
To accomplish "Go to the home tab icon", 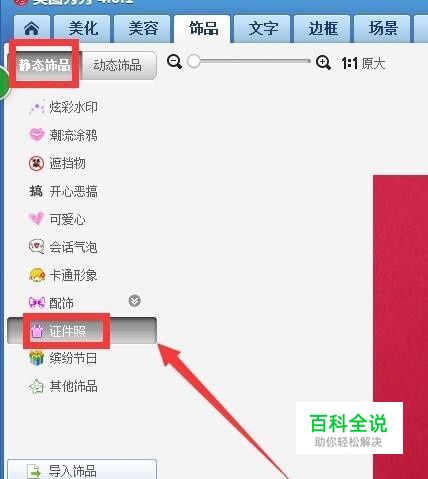I will point(32,28).
